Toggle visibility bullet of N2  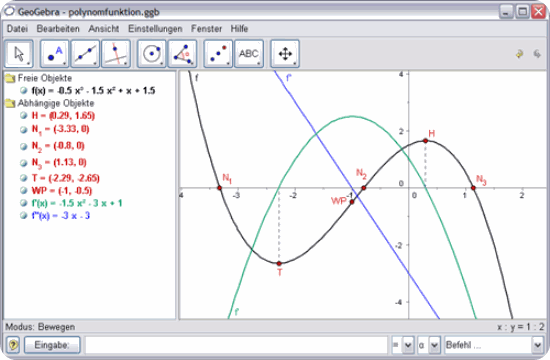tap(24, 146)
